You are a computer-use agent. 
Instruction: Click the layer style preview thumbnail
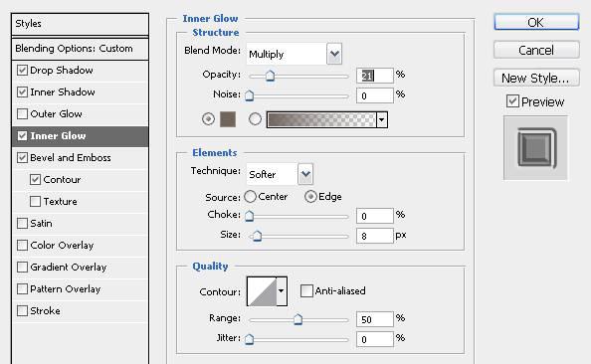click(535, 148)
